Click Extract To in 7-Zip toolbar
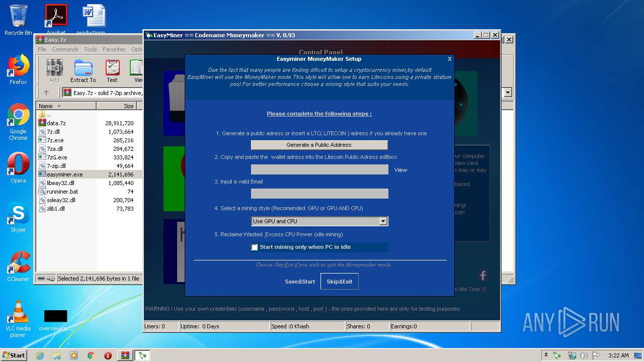Viewport: 644px width, 362px height. [x=83, y=71]
